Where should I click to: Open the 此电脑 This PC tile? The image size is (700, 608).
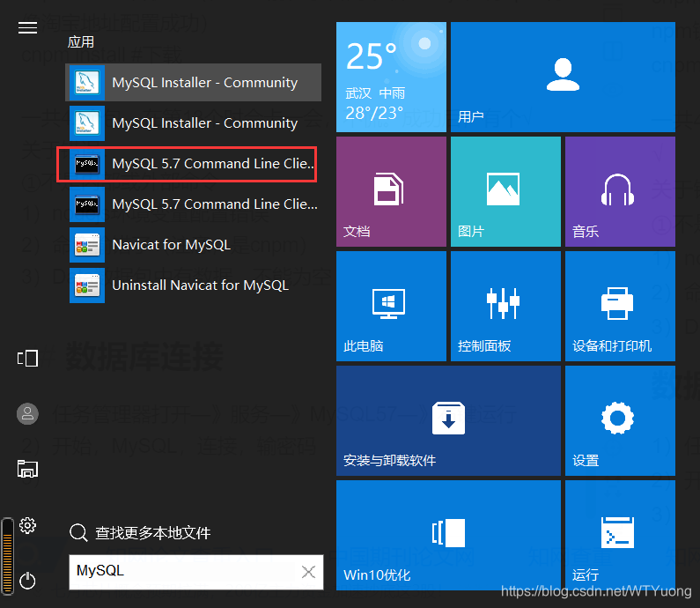click(x=391, y=306)
